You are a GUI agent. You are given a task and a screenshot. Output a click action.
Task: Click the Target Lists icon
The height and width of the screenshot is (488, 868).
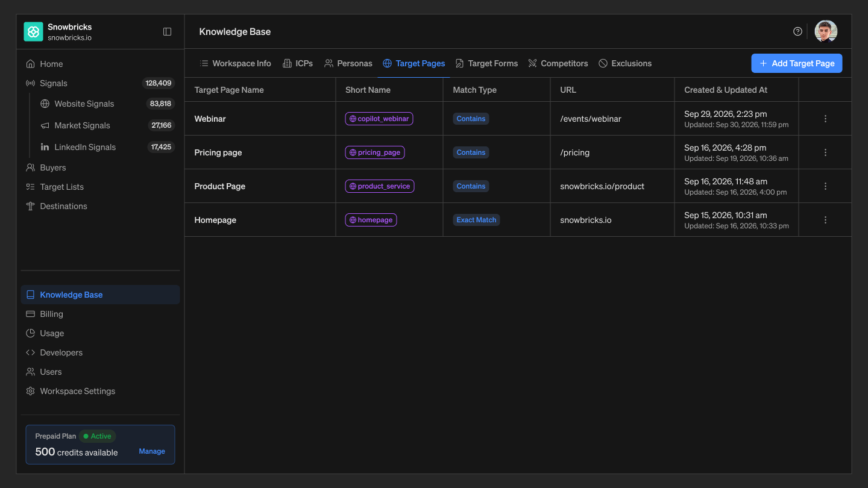[30, 187]
